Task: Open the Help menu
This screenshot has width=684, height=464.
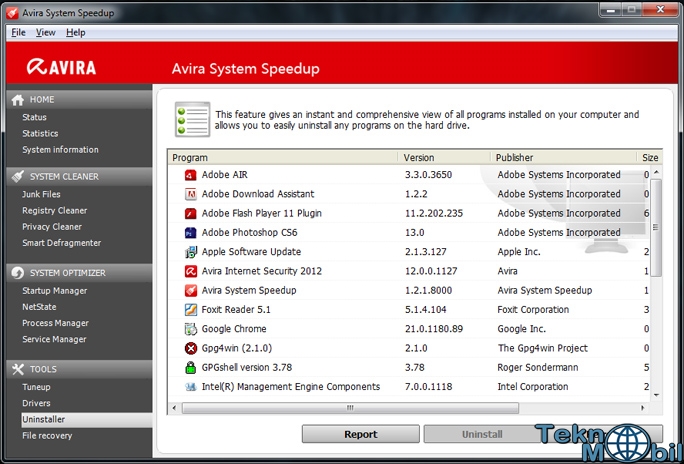Action: [75, 32]
